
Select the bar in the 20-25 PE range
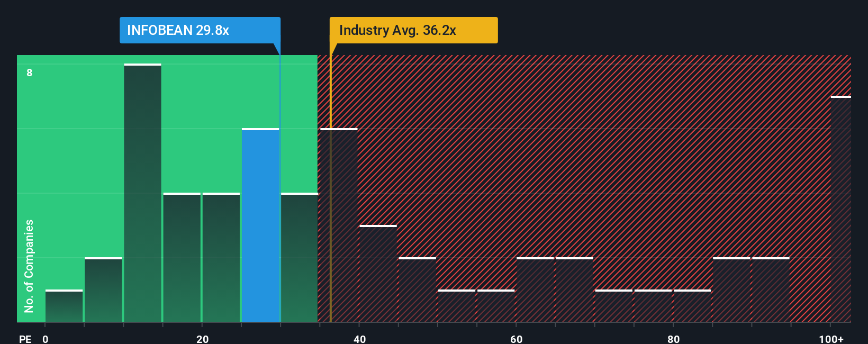(x=221, y=257)
